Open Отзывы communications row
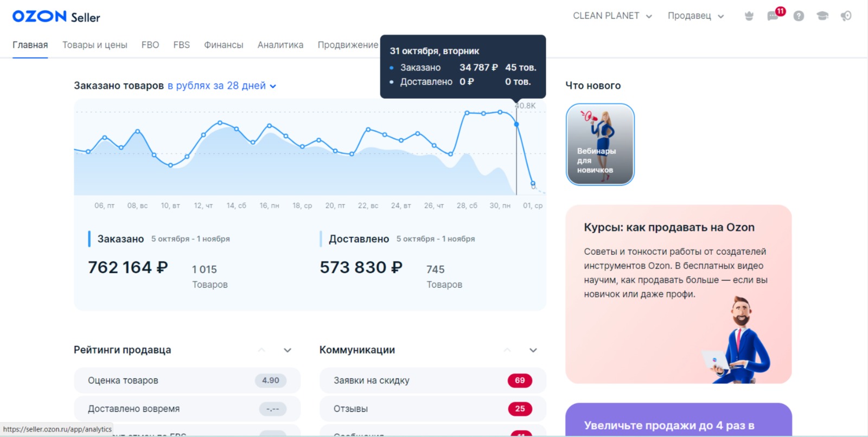 click(x=432, y=409)
